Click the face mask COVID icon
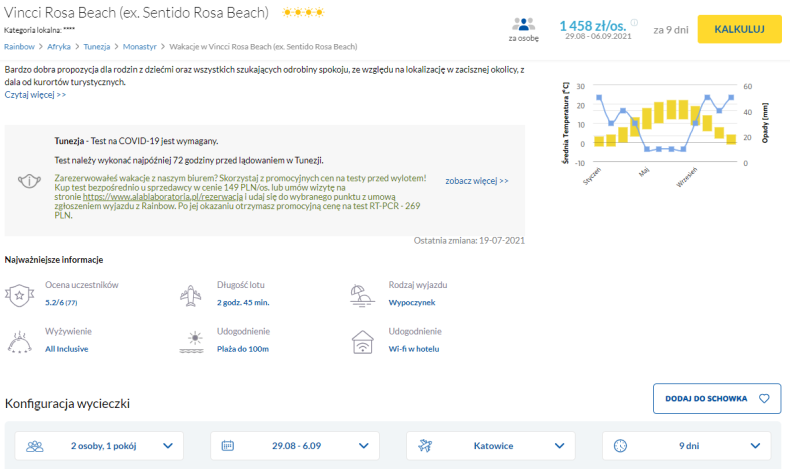 point(29,180)
